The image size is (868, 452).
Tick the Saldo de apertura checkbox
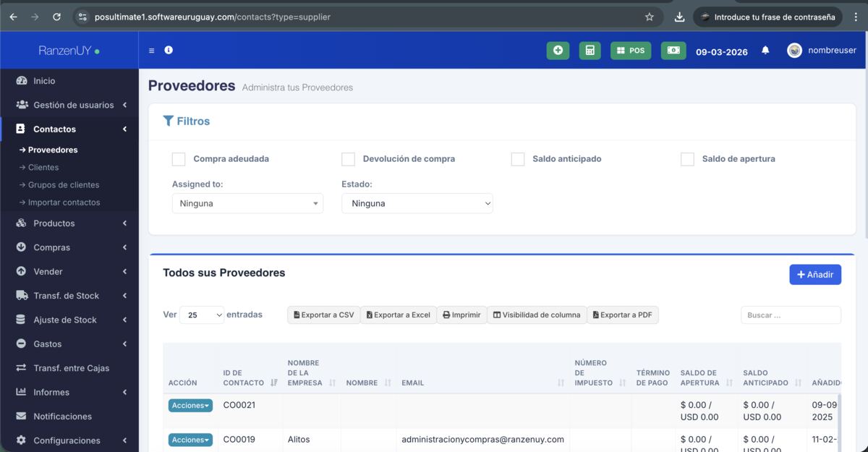[687, 159]
